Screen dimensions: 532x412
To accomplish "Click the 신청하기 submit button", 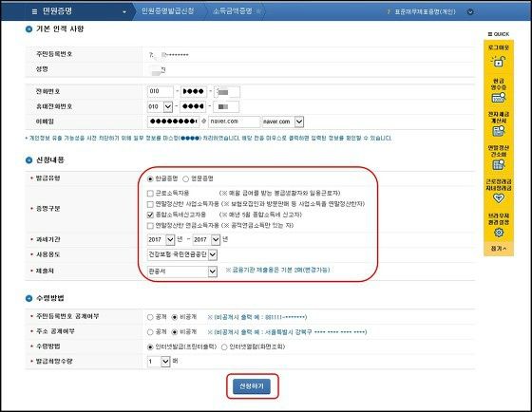I will [252, 386].
